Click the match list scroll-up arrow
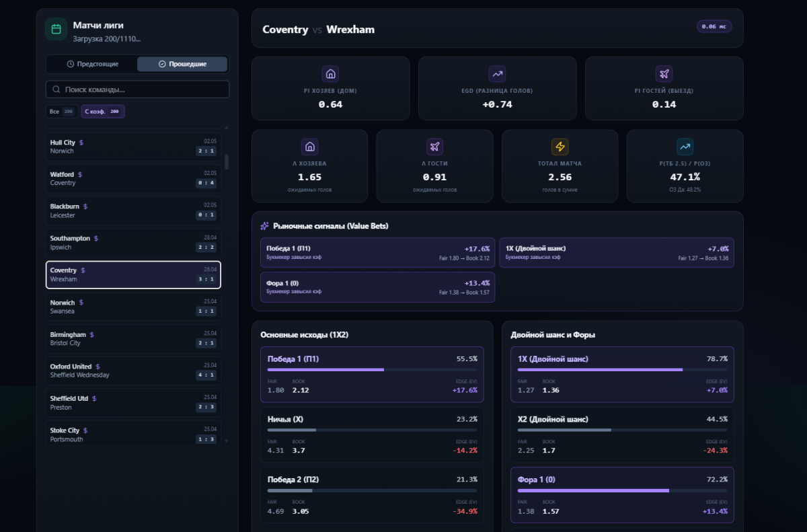807x532 pixels. [x=226, y=127]
